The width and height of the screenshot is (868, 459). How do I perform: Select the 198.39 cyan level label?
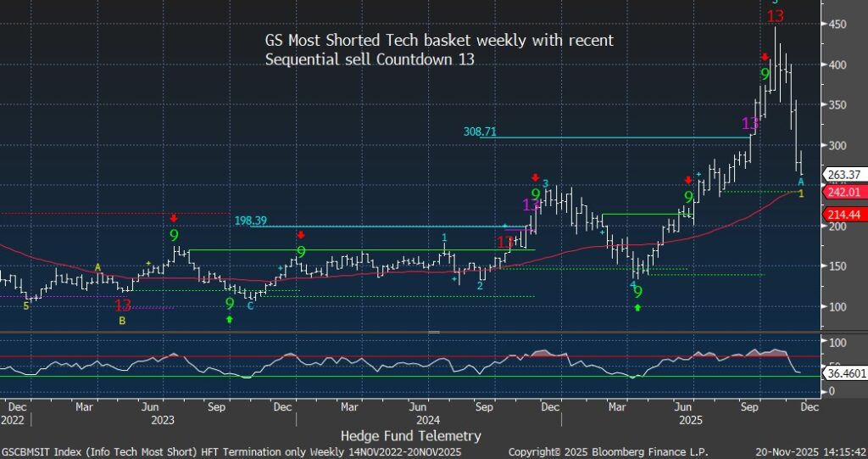click(253, 221)
